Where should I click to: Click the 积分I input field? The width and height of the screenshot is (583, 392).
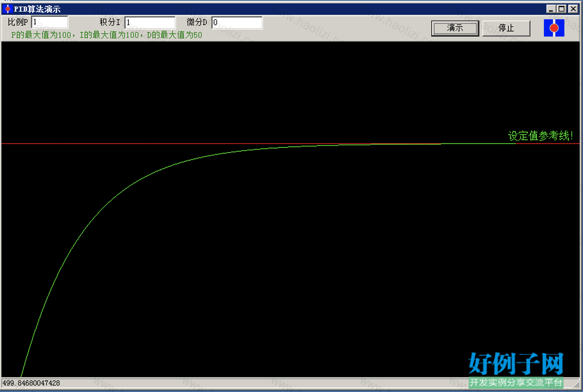pyautogui.click(x=150, y=22)
